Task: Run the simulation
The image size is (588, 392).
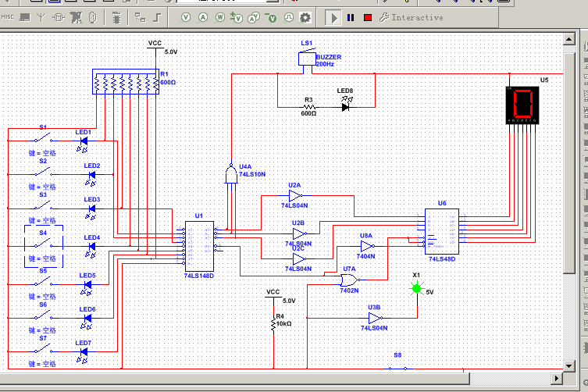Action: (333, 18)
